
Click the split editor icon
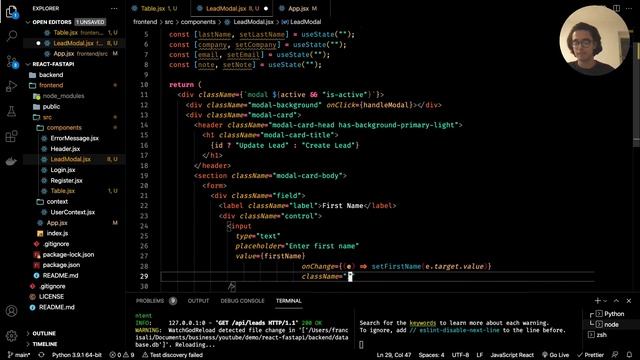click(x=616, y=8)
